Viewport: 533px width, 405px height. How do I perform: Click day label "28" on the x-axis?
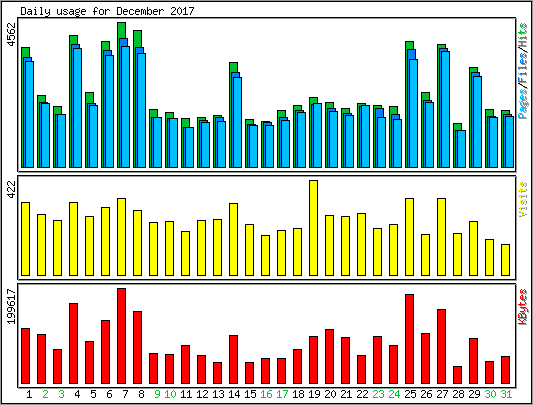458,394
